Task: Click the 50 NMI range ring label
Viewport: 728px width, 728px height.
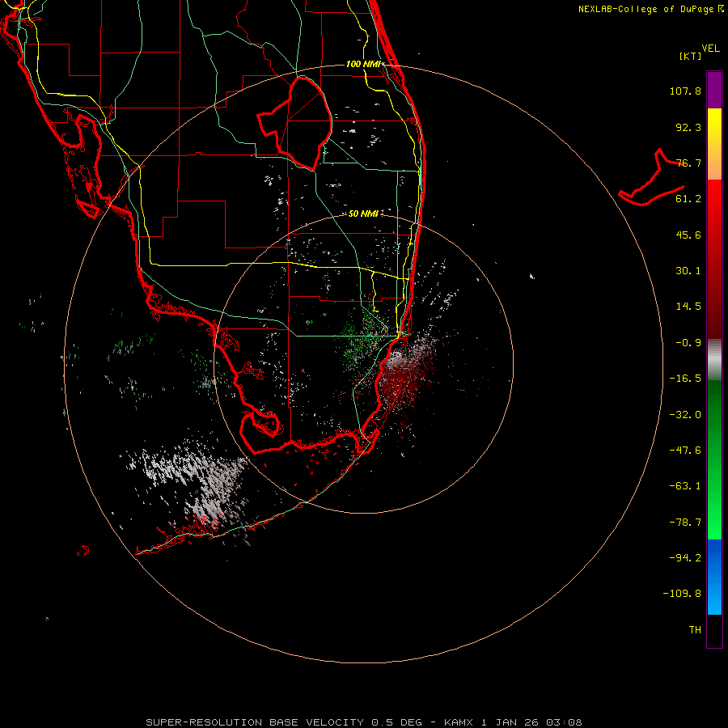Action: click(x=363, y=214)
